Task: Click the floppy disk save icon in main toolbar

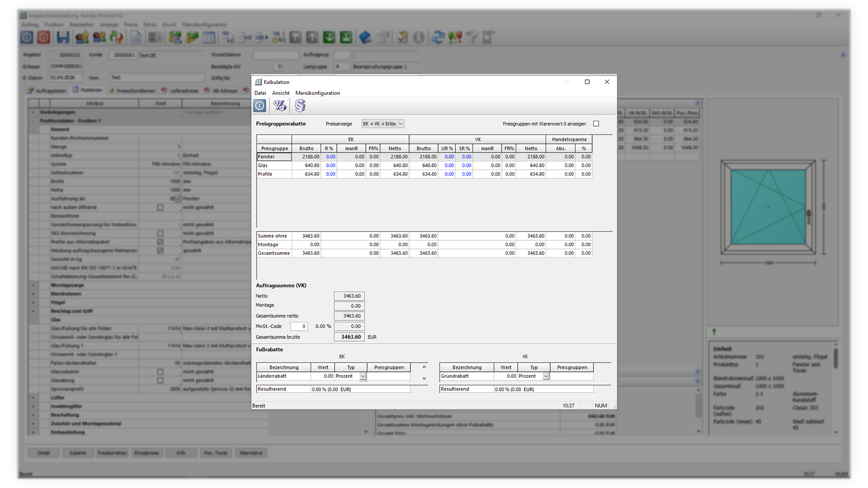Action: click(63, 38)
